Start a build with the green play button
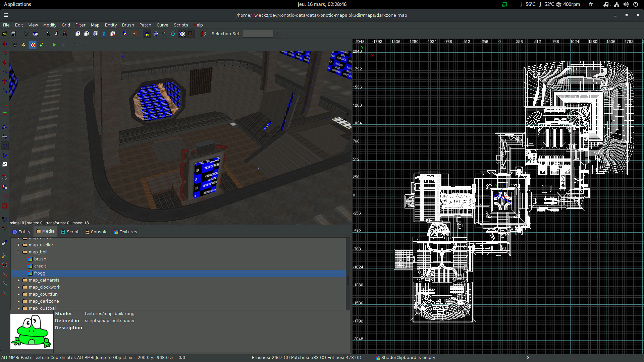The height and width of the screenshot is (362, 644). click(x=55, y=44)
